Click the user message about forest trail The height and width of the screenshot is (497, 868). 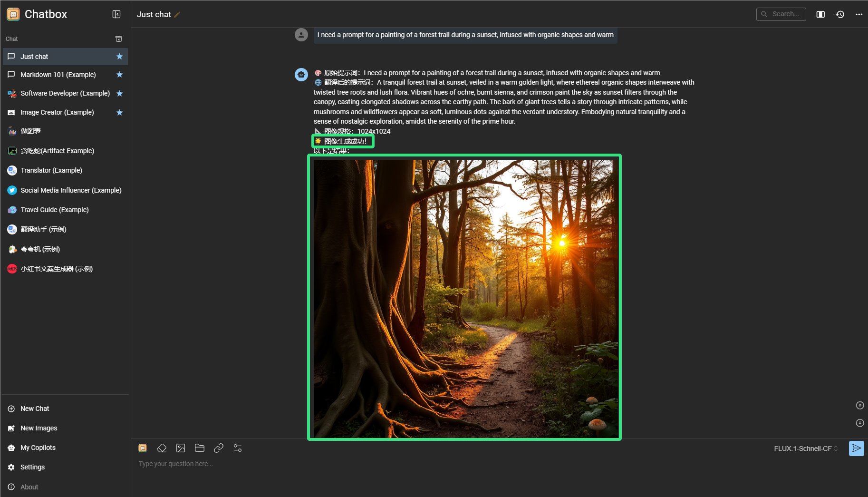465,35
